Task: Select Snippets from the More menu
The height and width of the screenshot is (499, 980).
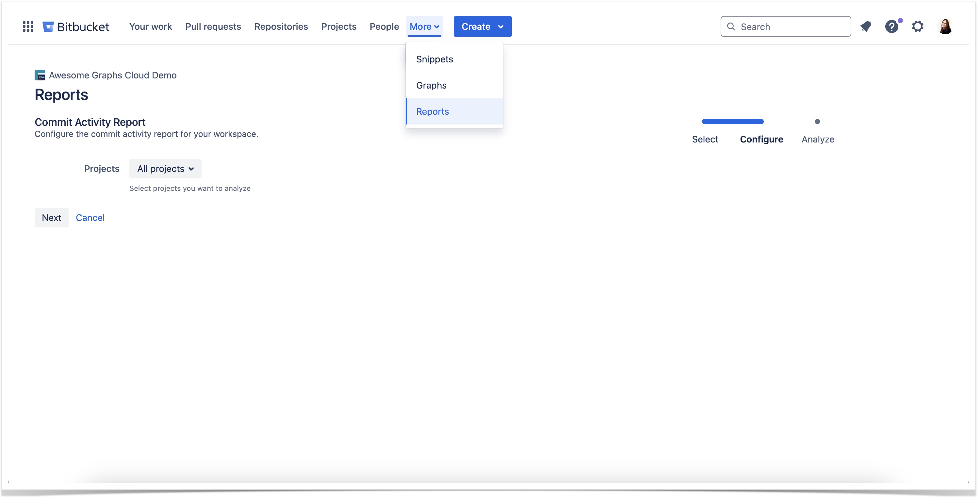Action: 434,59
